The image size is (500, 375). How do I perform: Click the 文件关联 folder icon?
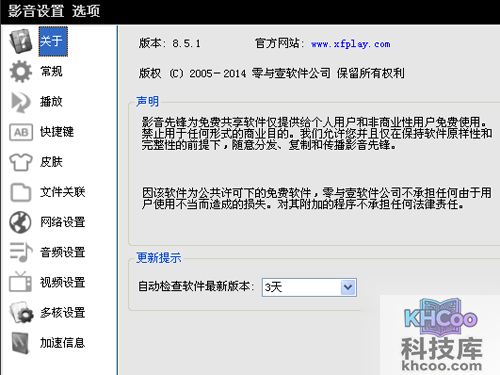click(21, 192)
